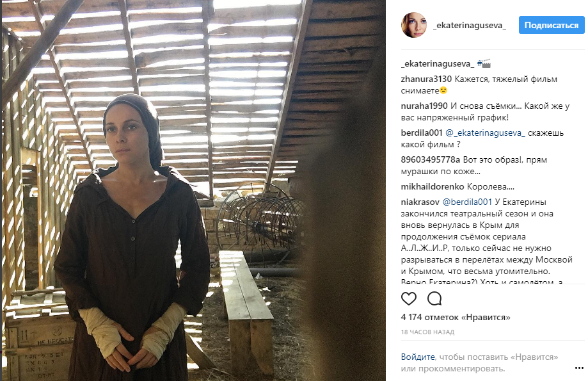Open _ekaterinaguseva_ username in header
The height and width of the screenshot is (381, 588).
click(x=470, y=25)
